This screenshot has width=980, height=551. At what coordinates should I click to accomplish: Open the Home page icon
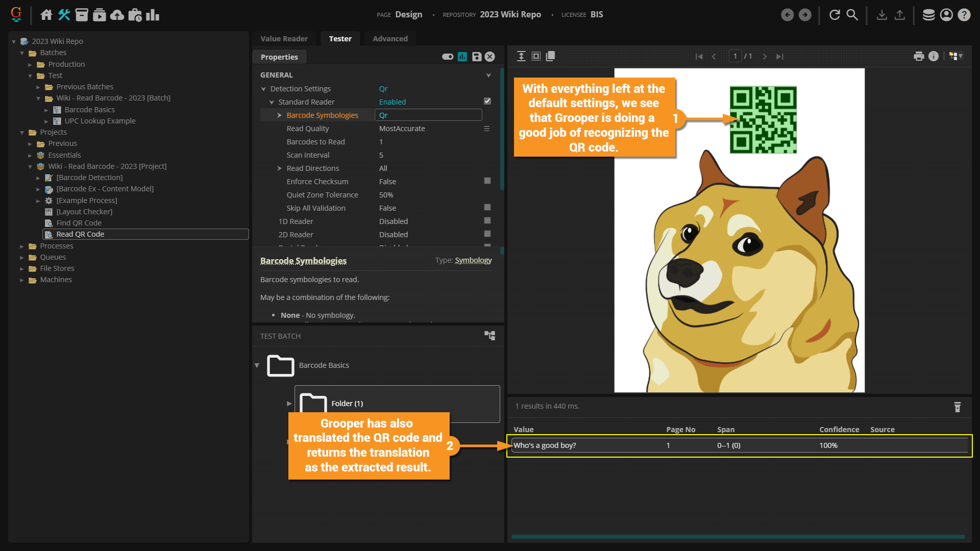click(x=46, y=15)
